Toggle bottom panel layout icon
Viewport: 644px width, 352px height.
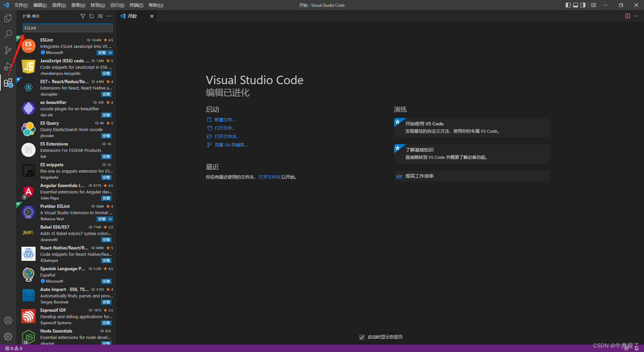click(x=576, y=5)
